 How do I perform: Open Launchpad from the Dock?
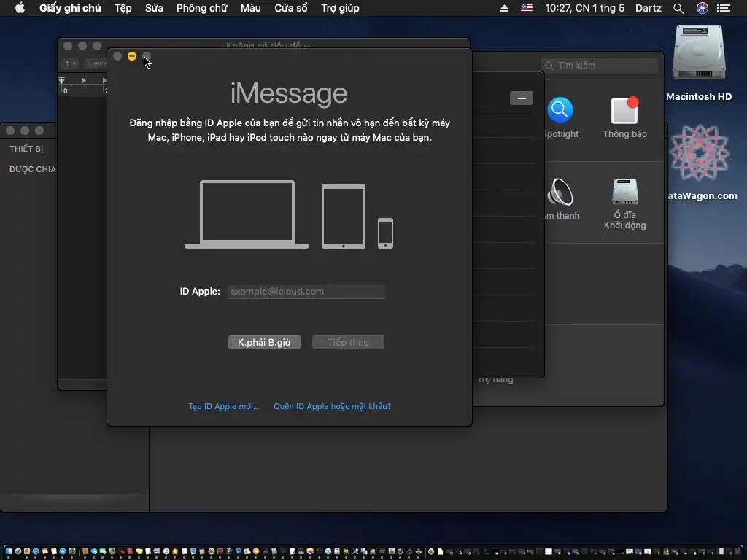tap(18, 551)
